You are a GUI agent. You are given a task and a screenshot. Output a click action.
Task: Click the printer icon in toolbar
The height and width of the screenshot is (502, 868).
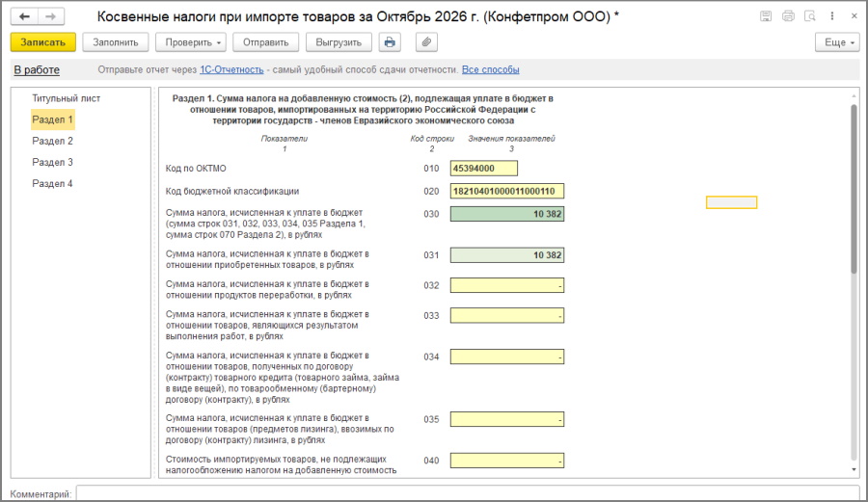click(390, 42)
